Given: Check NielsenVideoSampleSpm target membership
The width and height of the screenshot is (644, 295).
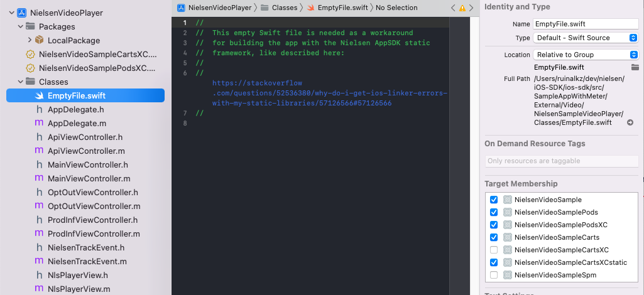Looking at the screenshot, I should pos(494,275).
